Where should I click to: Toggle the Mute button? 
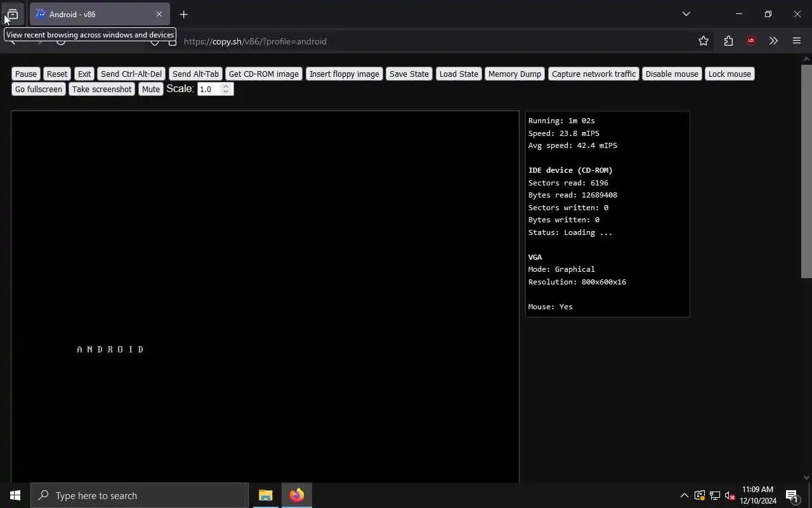click(151, 89)
